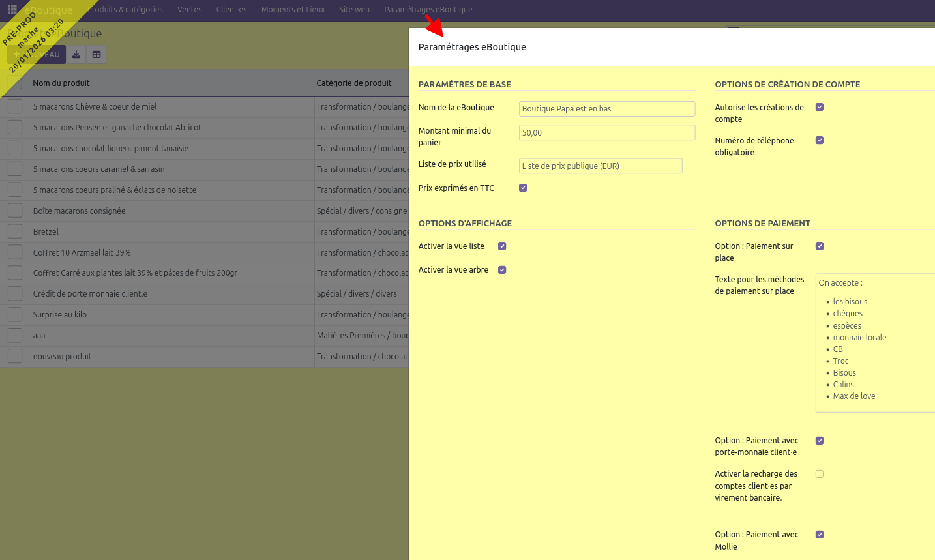Viewport: 935px width, 560px height.
Task: Open the Site web menu
Action: click(x=354, y=10)
